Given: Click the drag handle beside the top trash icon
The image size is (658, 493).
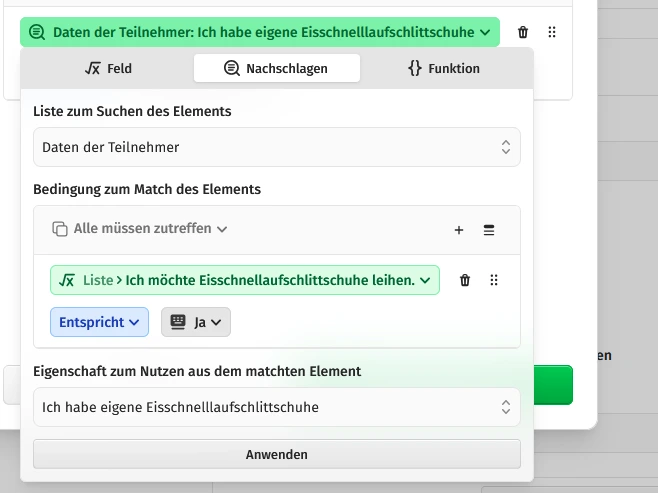Looking at the screenshot, I should point(552,32).
